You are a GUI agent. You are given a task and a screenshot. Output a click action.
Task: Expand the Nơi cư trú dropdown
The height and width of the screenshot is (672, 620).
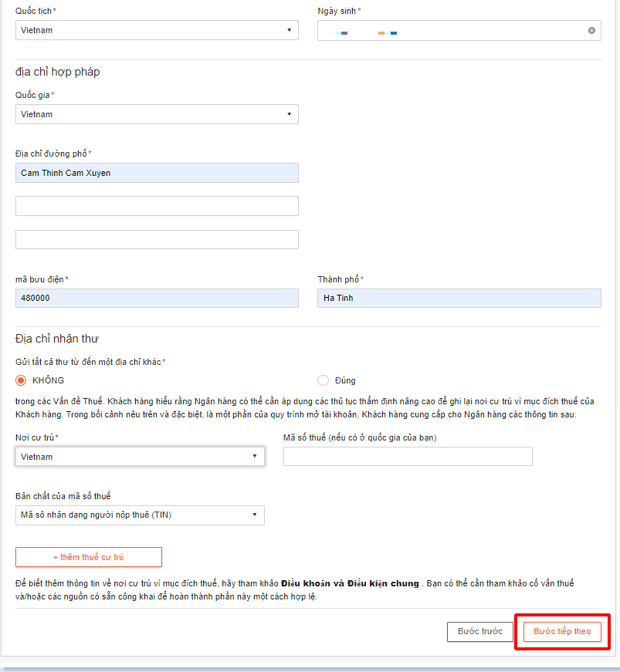click(140, 457)
